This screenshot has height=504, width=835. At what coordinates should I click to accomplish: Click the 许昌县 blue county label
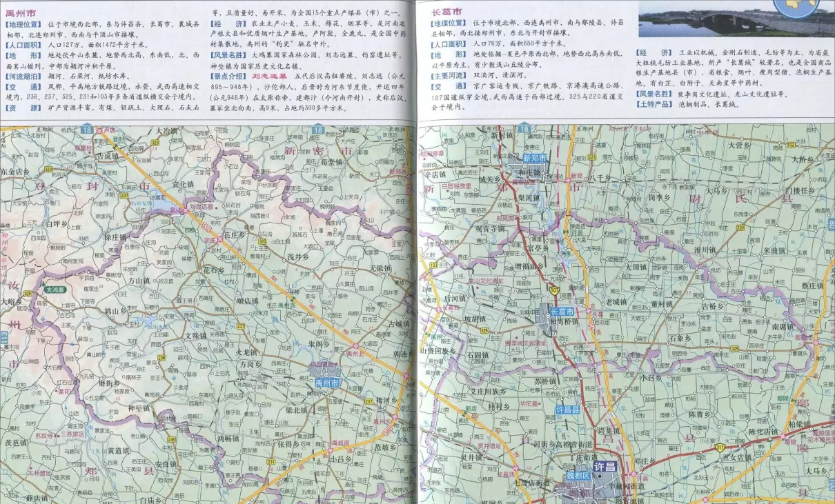[567, 410]
